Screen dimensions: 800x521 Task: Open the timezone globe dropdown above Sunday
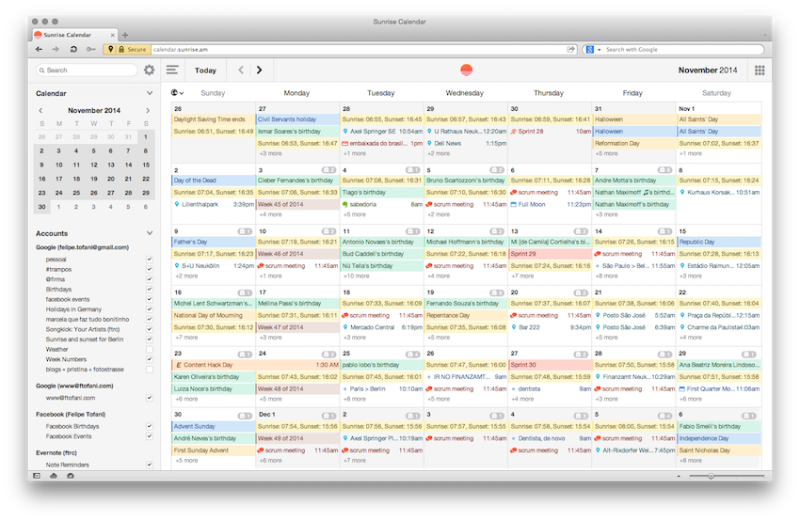click(x=177, y=93)
